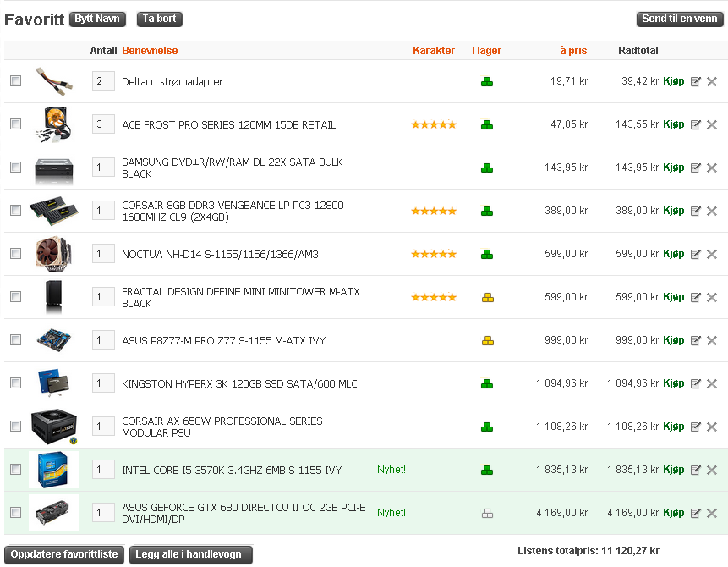This screenshot has height=567, width=728.
Task: Check the NOCTUA NH-D14 checkbox
Action: 16,253
